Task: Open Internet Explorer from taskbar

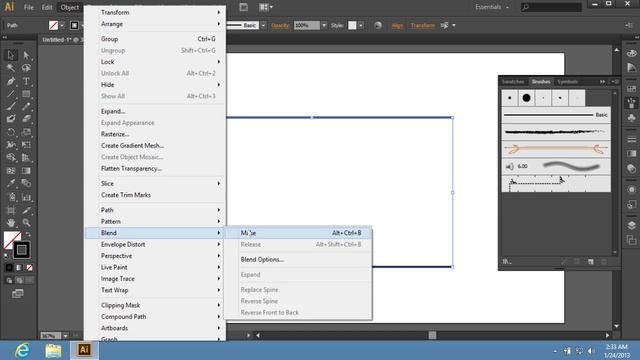Action: pyautogui.click(x=22, y=350)
